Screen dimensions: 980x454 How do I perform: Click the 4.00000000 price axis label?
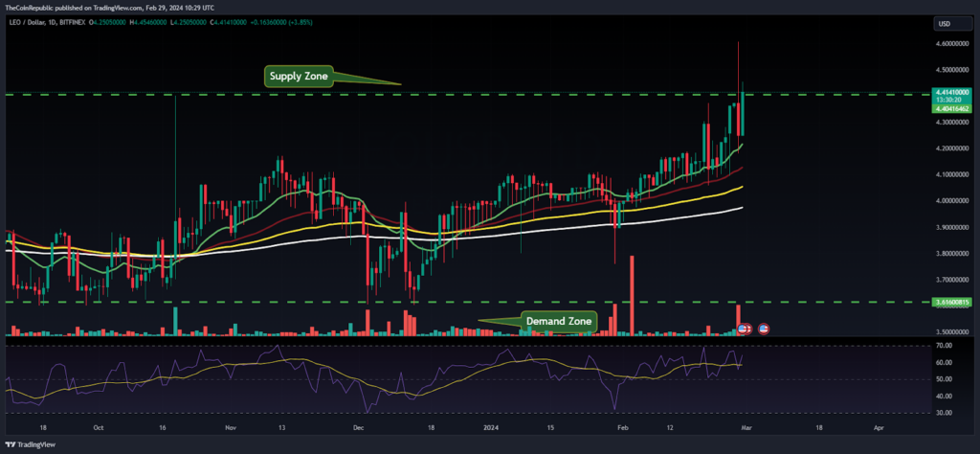click(952, 201)
